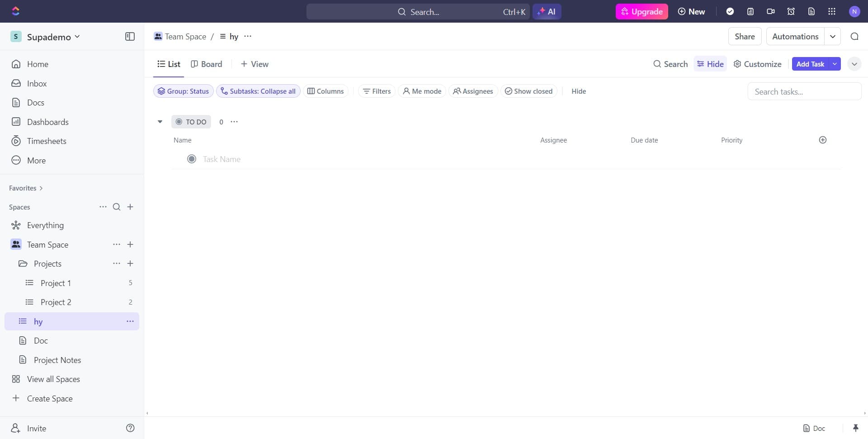This screenshot has height=439, width=868.
Task: Click the record clip camera icon
Action: pyautogui.click(x=771, y=12)
